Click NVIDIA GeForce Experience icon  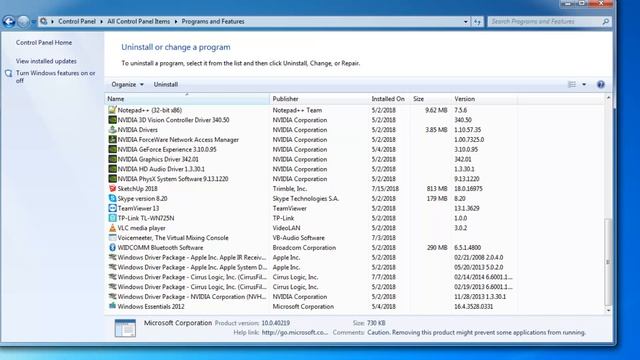(x=112, y=149)
